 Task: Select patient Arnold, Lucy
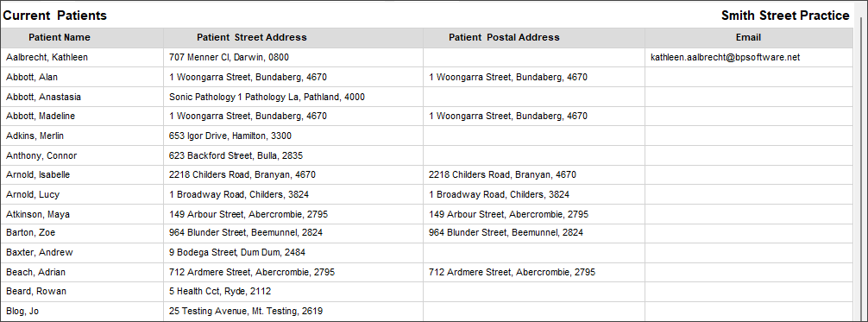(x=33, y=194)
